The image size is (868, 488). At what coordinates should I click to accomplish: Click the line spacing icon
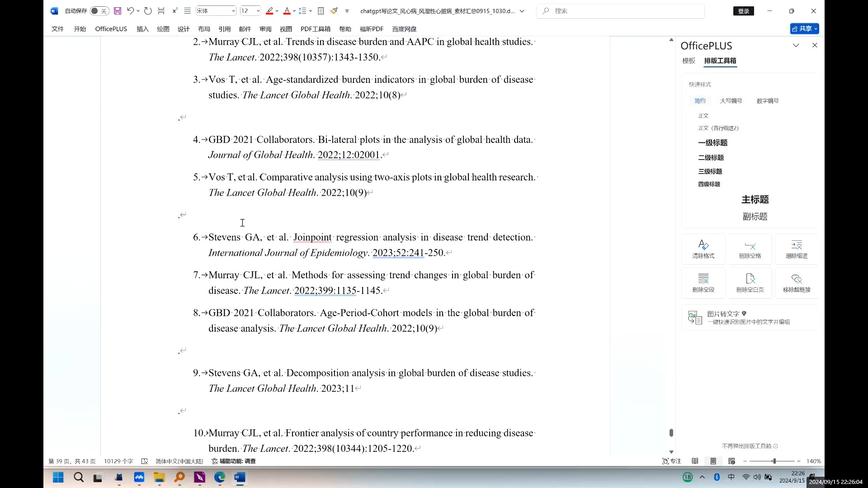point(303,11)
